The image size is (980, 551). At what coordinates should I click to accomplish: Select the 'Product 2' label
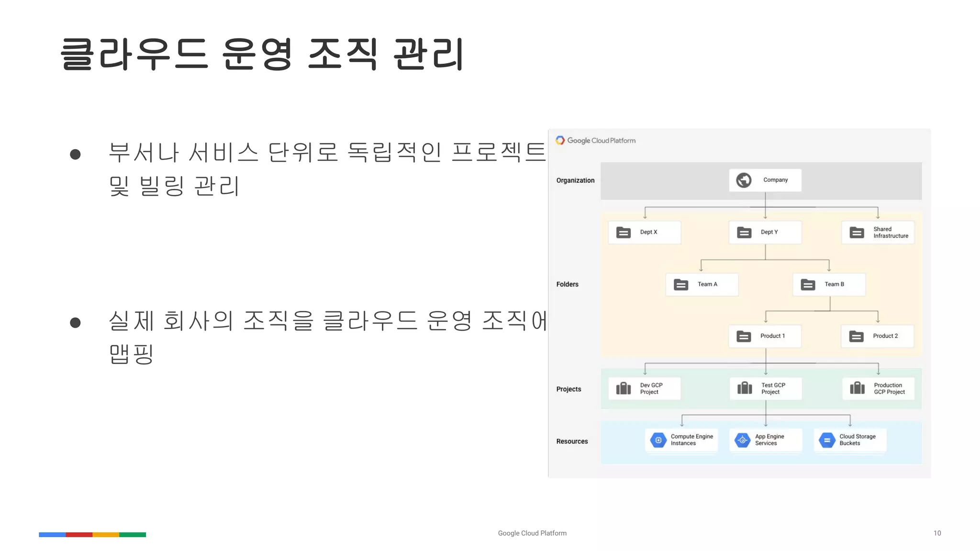885,336
